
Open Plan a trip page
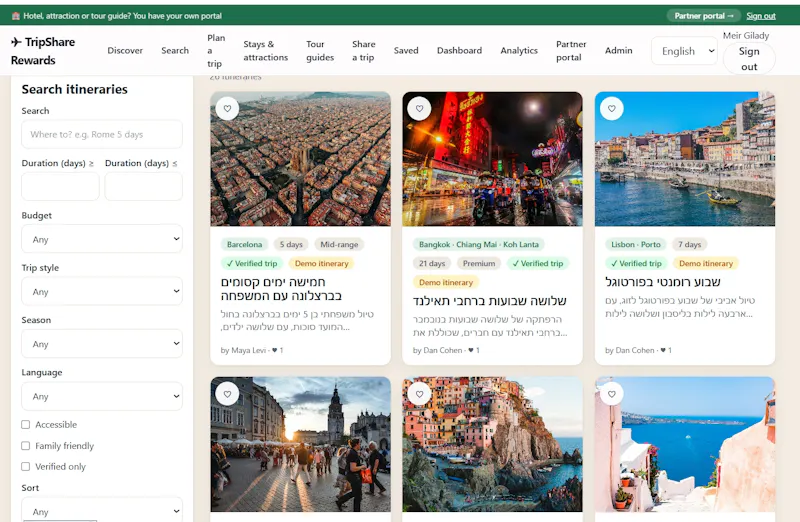click(x=216, y=51)
